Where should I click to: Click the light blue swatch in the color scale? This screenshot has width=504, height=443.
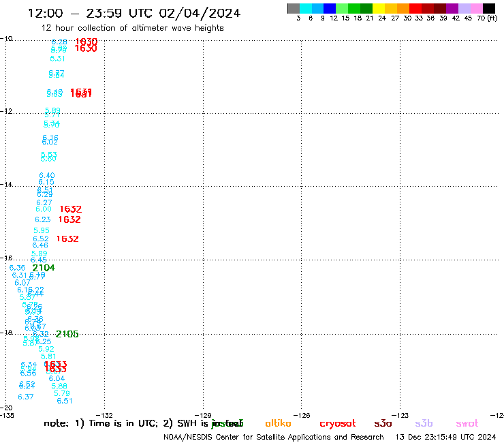[x=317, y=8]
